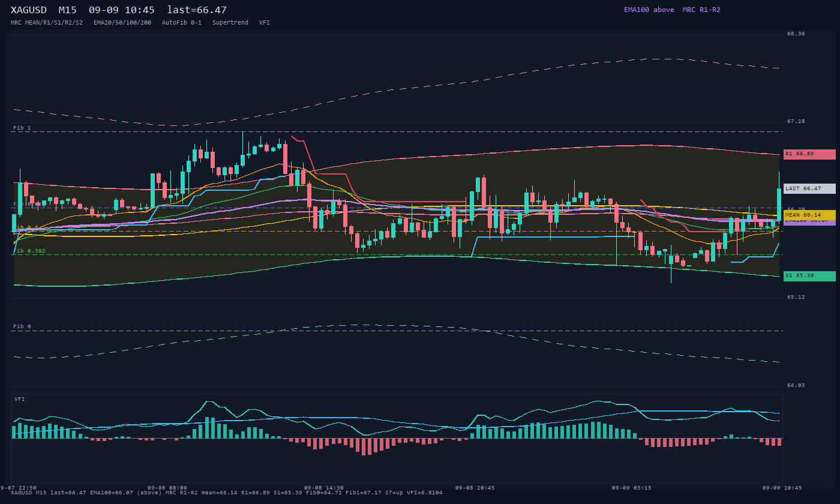Click the MRC R1-R2 status text
Image resolution: width=840 pixels, height=504 pixels.
pyautogui.click(x=701, y=10)
